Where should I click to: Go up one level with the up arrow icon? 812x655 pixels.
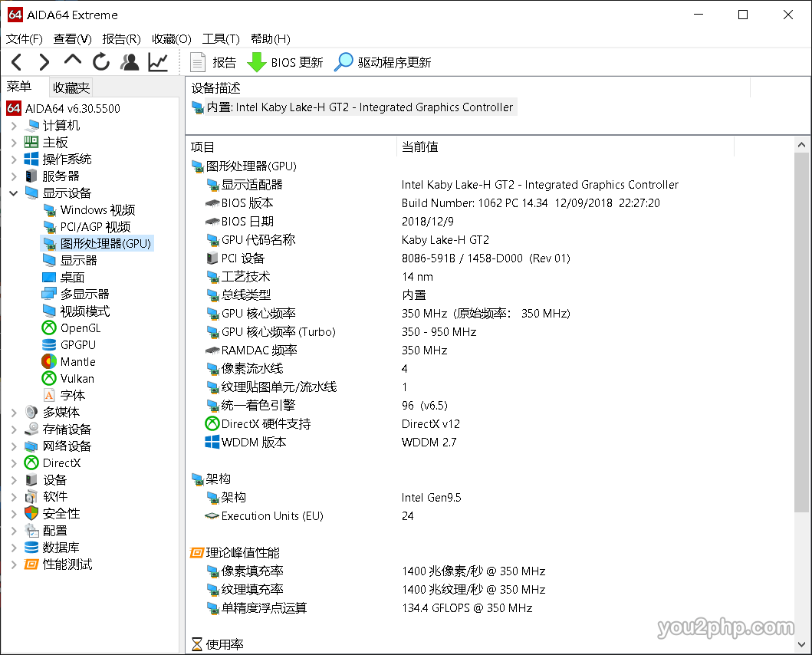pos(73,60)
